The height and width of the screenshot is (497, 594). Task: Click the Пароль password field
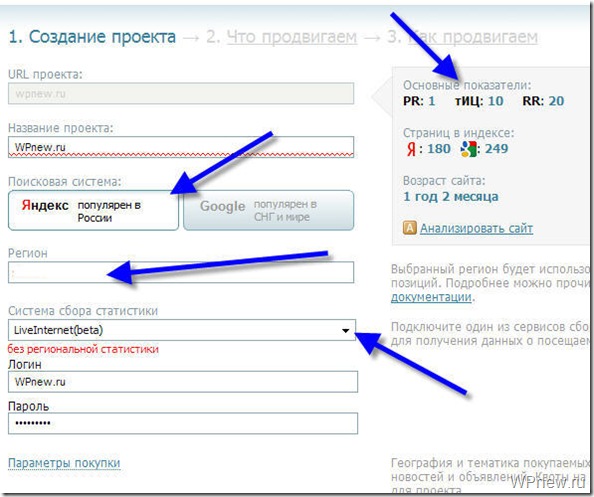coord(183,423)
